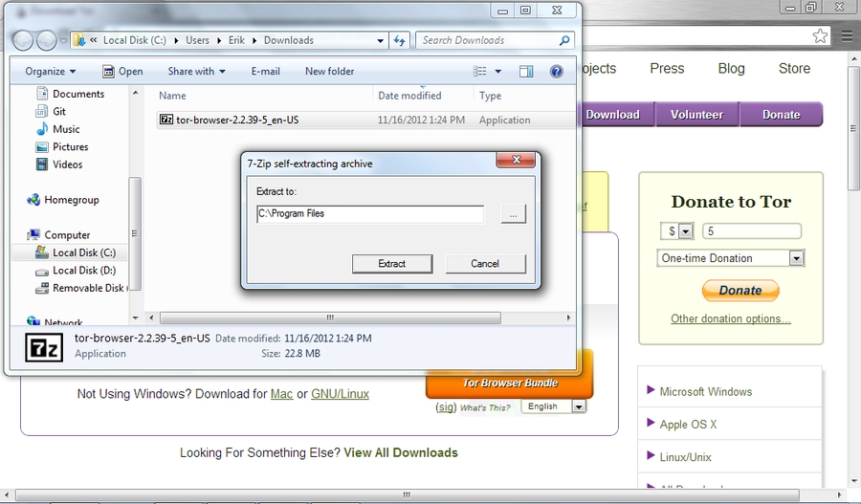This screenshot has width=861, height=504.
Task: Expand the Share with dropdown
Action: tap(196, 72)
